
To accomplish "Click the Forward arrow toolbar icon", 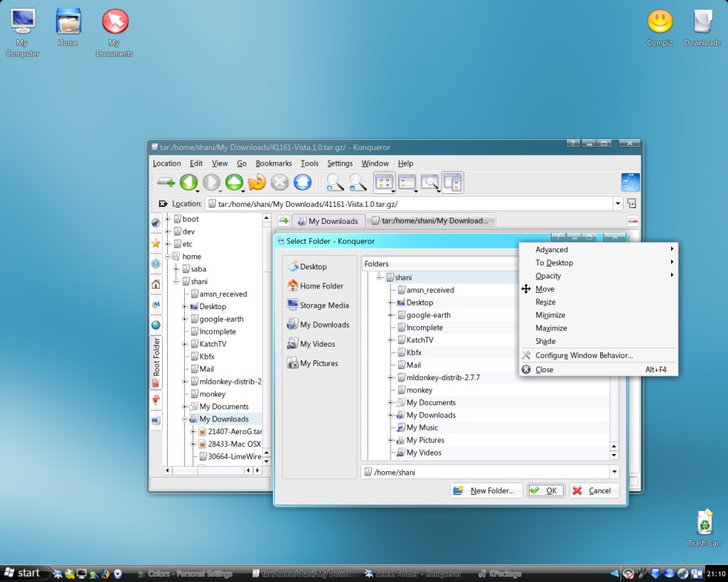I will point(211,183).
